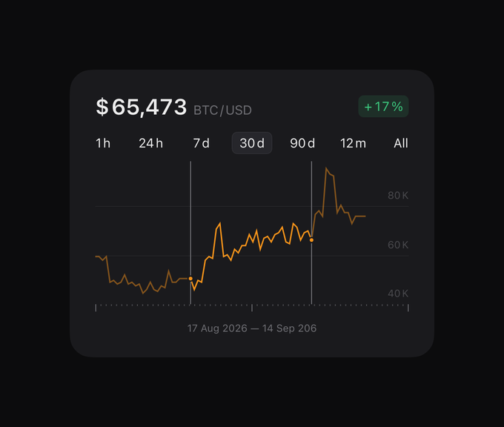
Task: Select the 1h time range tab
Action: coord(103,143)
